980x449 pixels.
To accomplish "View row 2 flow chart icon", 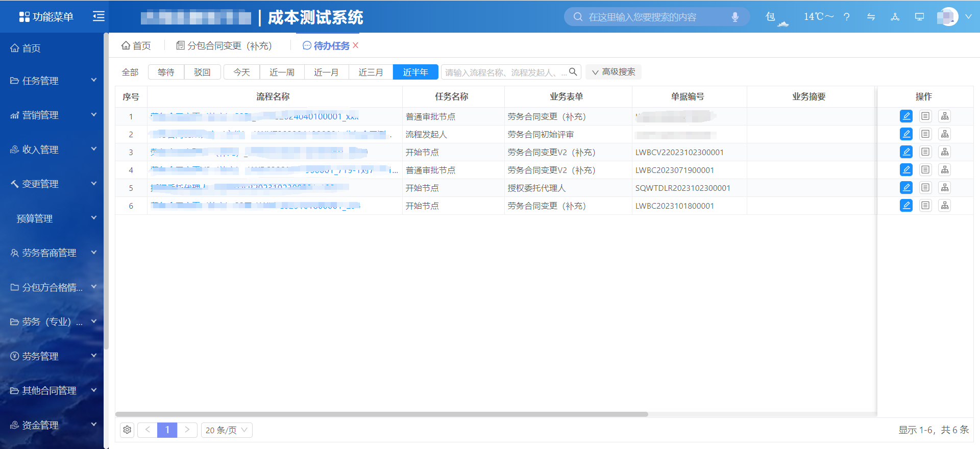I will coord(945,134).
